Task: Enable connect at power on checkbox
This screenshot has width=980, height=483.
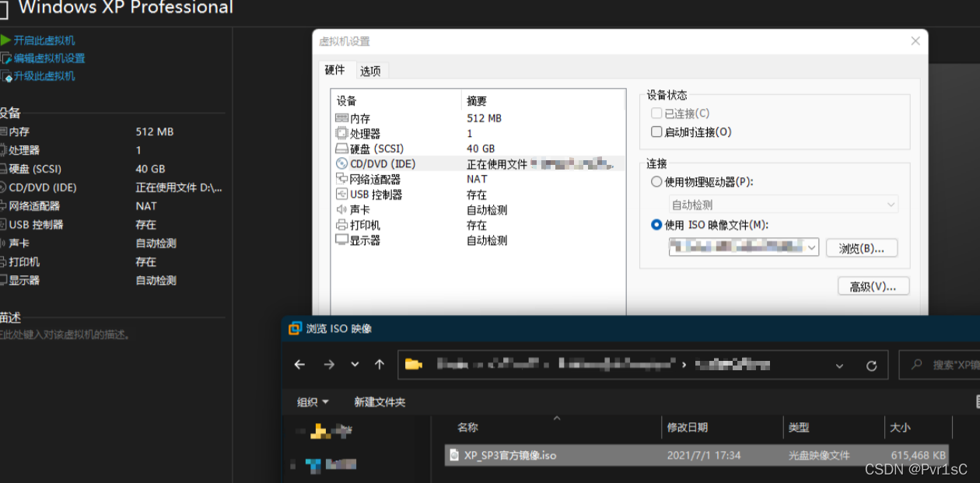Action: tap(656, 132)
